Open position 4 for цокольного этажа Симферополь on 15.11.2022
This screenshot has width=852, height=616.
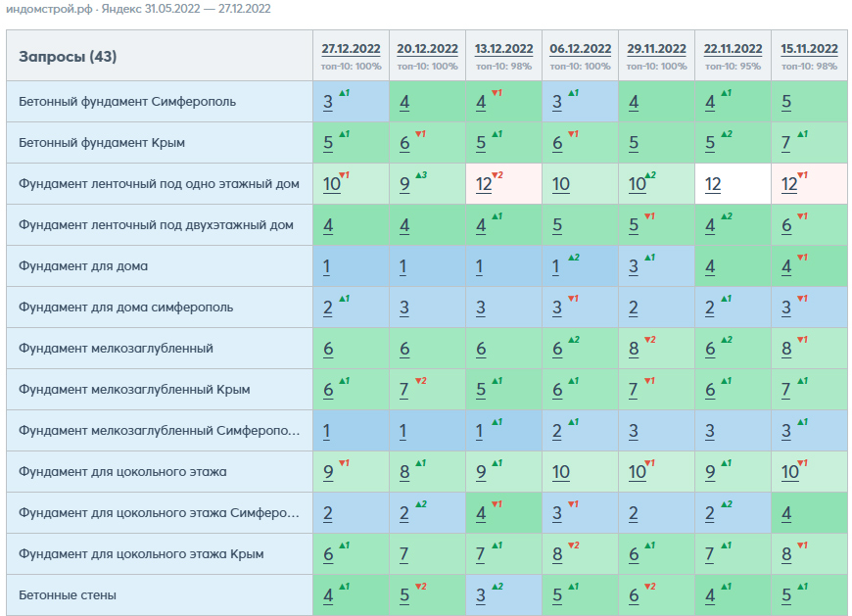(x=786, y=513)
